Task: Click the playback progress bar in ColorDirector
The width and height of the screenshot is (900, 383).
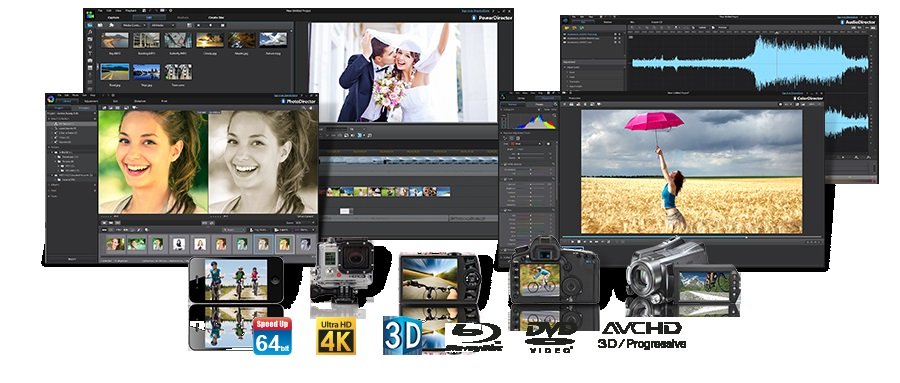Action: pyautogui.click(x=692, y=237)
